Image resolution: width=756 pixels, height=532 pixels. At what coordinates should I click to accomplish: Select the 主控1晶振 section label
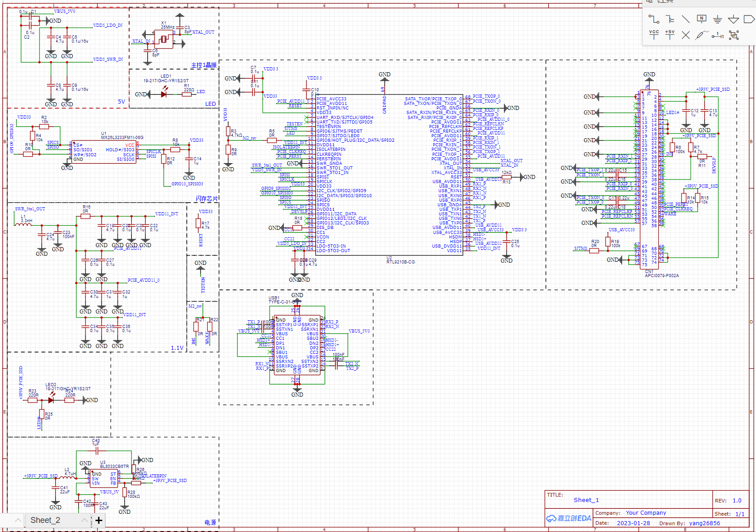pos(204,65)
